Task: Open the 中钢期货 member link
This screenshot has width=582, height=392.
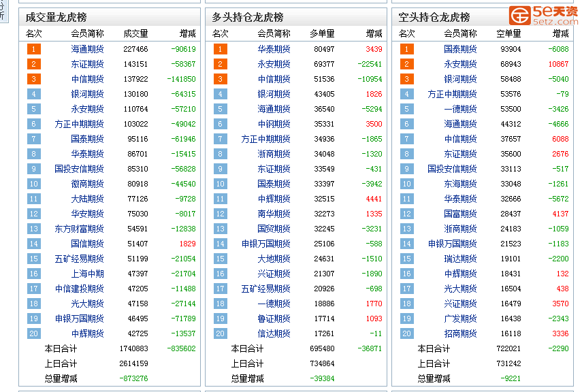Action: pyautogui.click(x=274, y=124)
